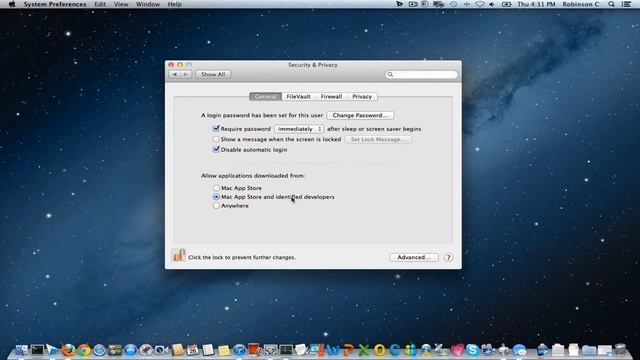Go forward with the right arrow button
The image size is (640, 360).
186,74
